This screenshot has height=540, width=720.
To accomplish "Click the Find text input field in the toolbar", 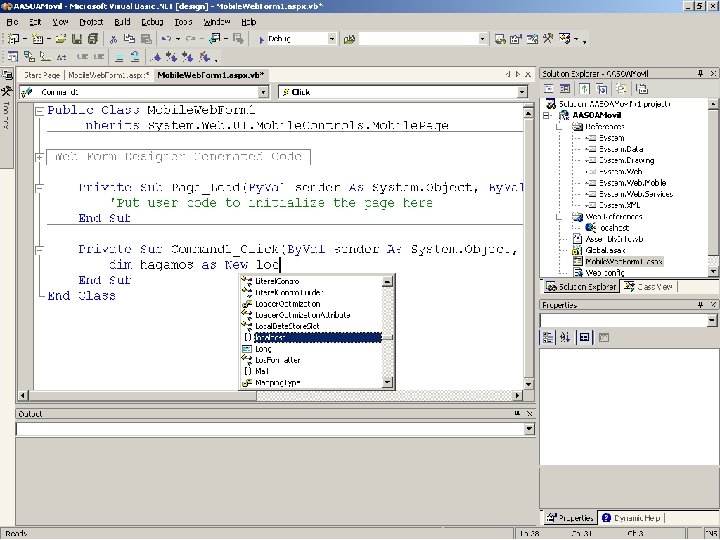I will click(418, 39).
